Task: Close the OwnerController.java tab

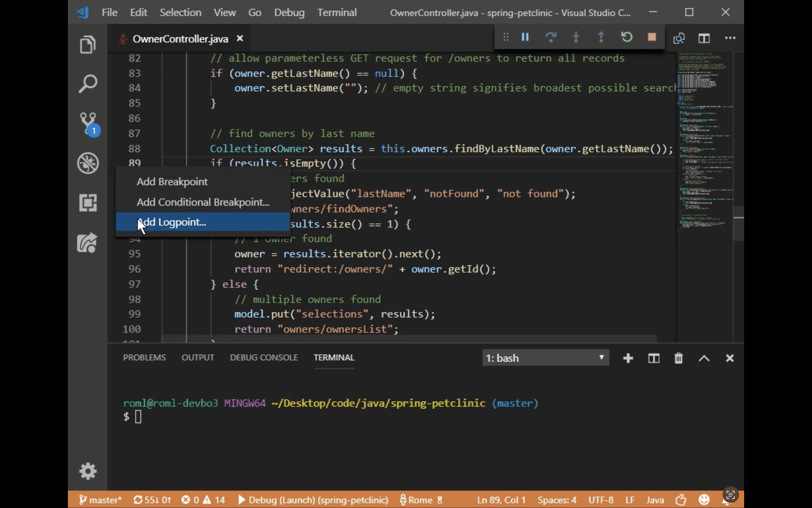Action: click(239, 39)
